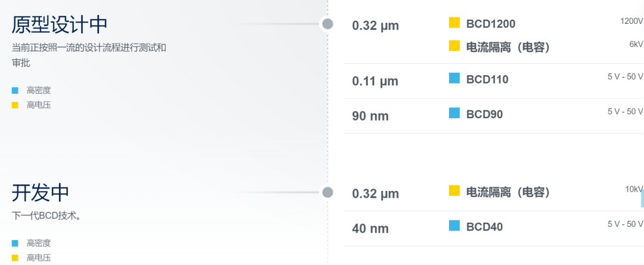Open the BCD90 process entry
Image resolution: width=644 pixels, height=265 pixels.
click(x=484, y=114)
